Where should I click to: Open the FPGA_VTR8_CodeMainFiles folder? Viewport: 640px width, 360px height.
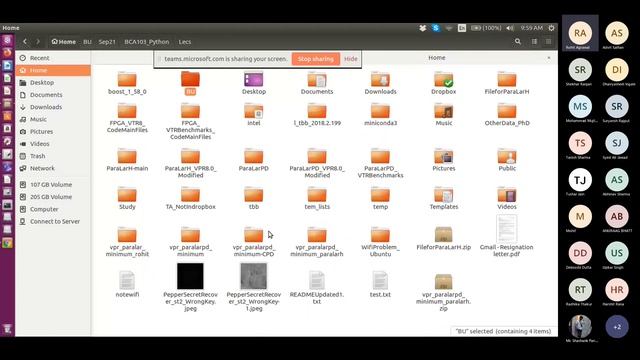click(x=127, y=111)
